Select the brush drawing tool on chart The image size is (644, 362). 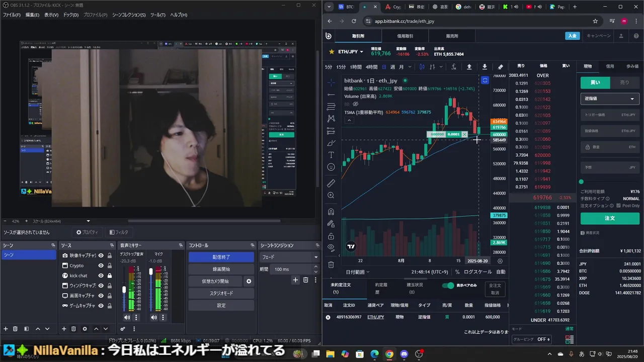coord(331,143)
